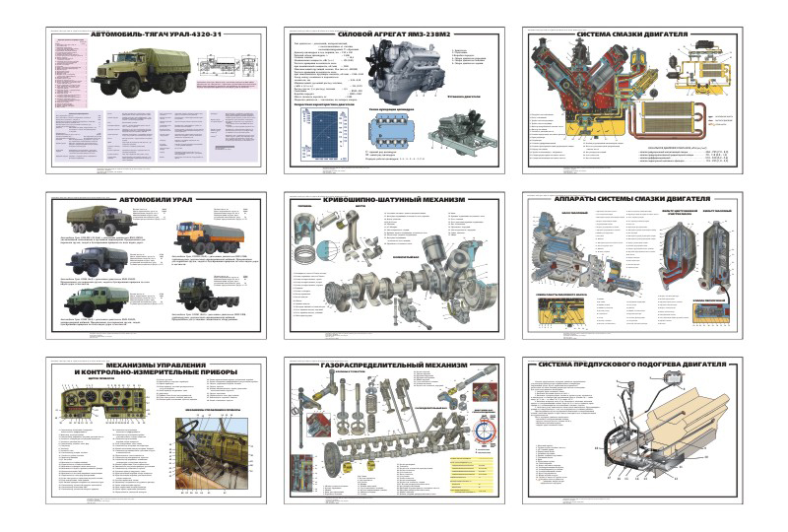Open the Газораспределительный механизм poster
This screenshot has height=532, width=788.
point(395,431)
